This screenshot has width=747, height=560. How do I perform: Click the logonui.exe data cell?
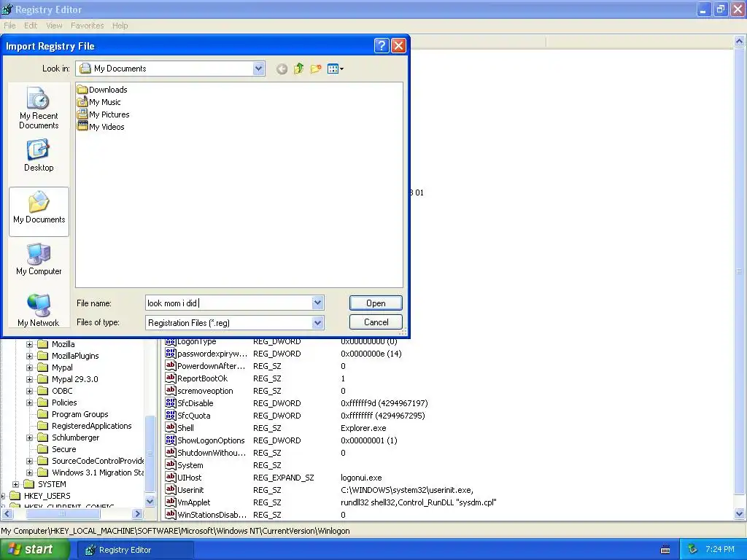tap(361, 477)
